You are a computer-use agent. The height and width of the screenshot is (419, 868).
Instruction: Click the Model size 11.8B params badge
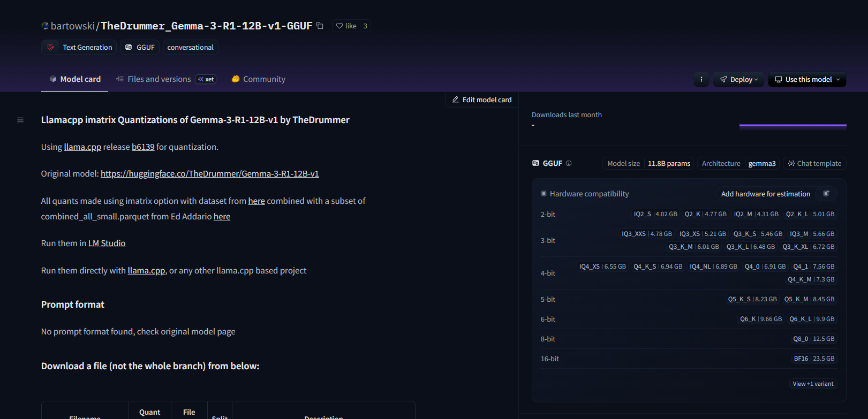(649, 163)
